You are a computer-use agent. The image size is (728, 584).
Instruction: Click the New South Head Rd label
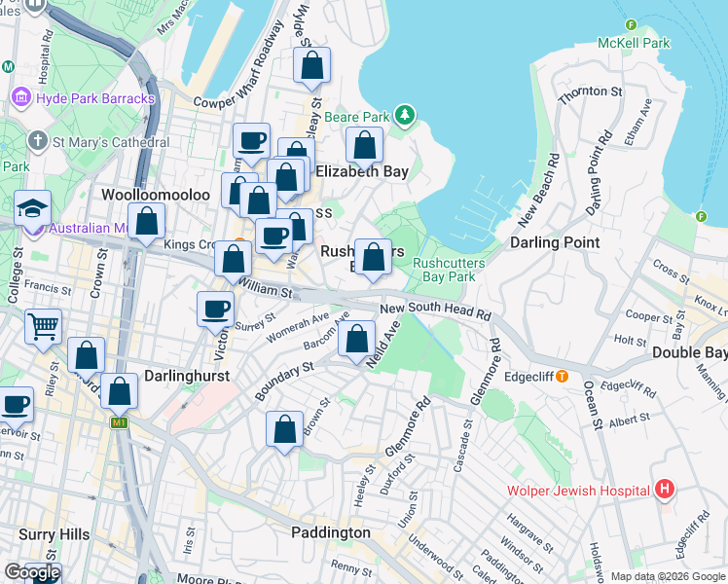[x=435, y=311]
